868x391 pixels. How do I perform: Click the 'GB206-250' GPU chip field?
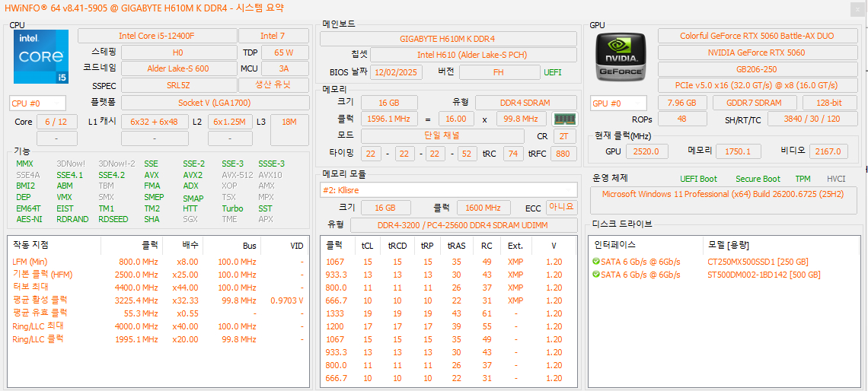click(x=757, y=69)
